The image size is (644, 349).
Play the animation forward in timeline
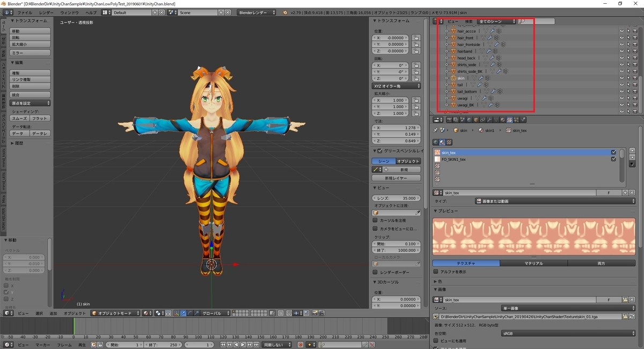point(243,345)
